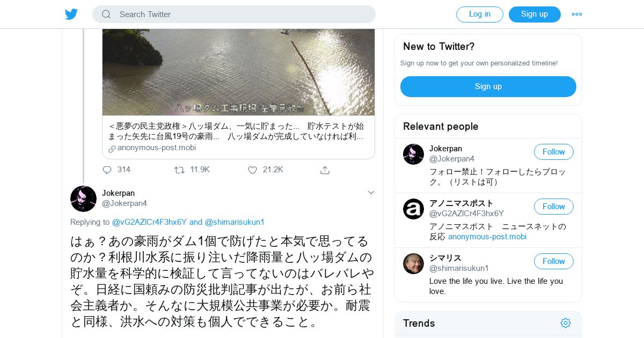Open the @vG2AZlCr4F3hx6Y reply mention link
The height and width of the screenshot is (338, 644).
(x=149, y=222)
